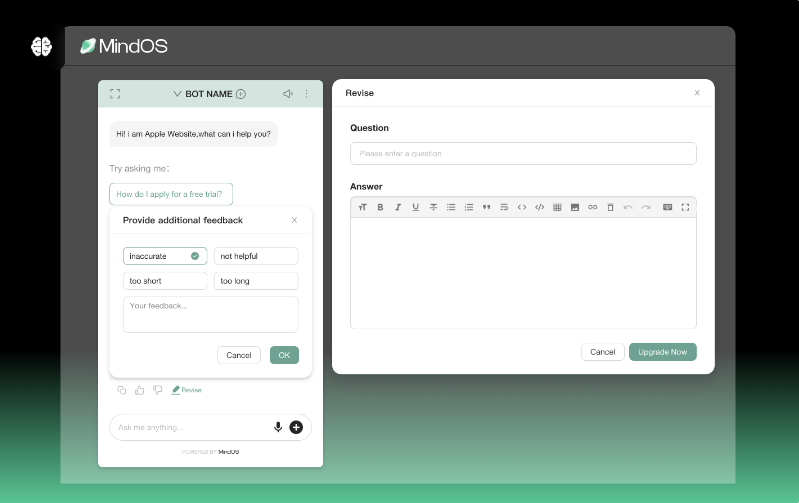Insert a table
This screenshot has width=799, height=503.
(x=557, y=207)
